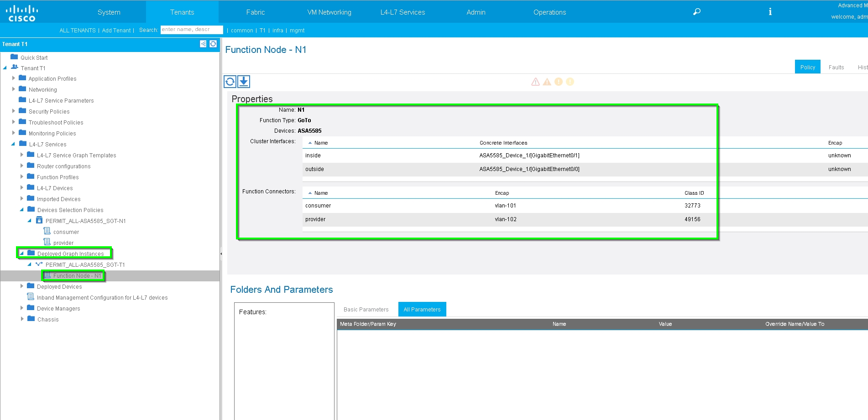
Task: Click the Add Tenant link
Action: pos(116,31)
